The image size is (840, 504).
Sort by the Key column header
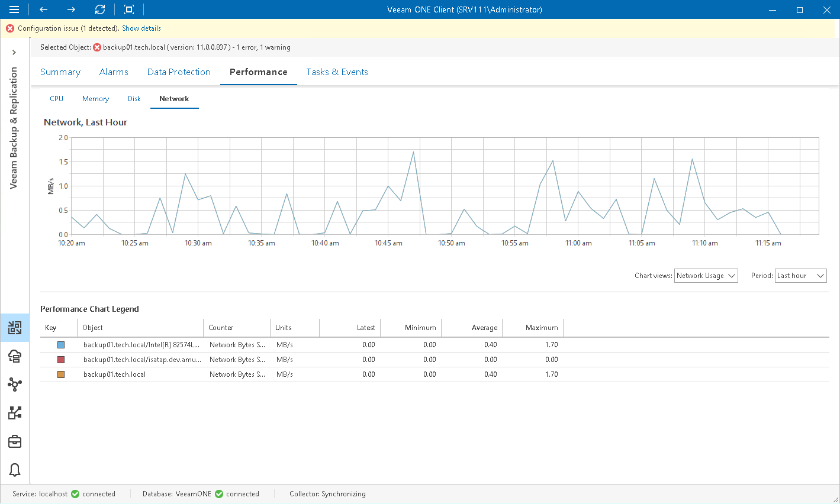(59, 328)
